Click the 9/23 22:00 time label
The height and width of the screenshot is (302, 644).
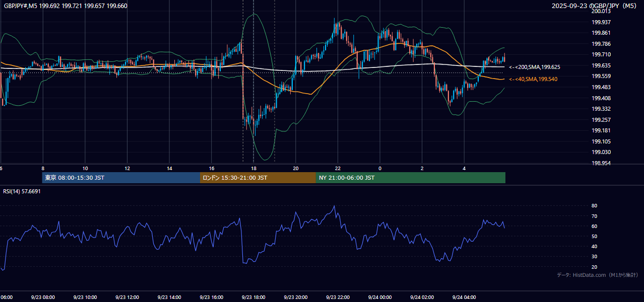(x=338, y=297)
